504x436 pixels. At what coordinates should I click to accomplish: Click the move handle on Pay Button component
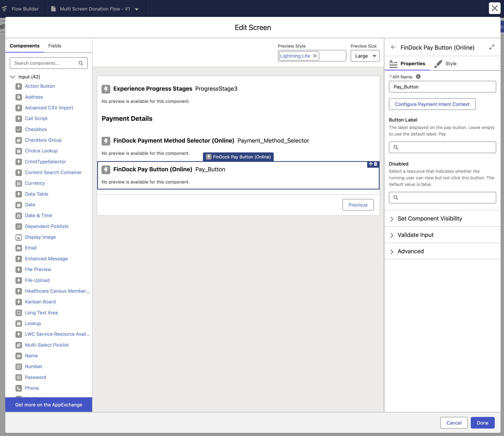pos(371,164)
